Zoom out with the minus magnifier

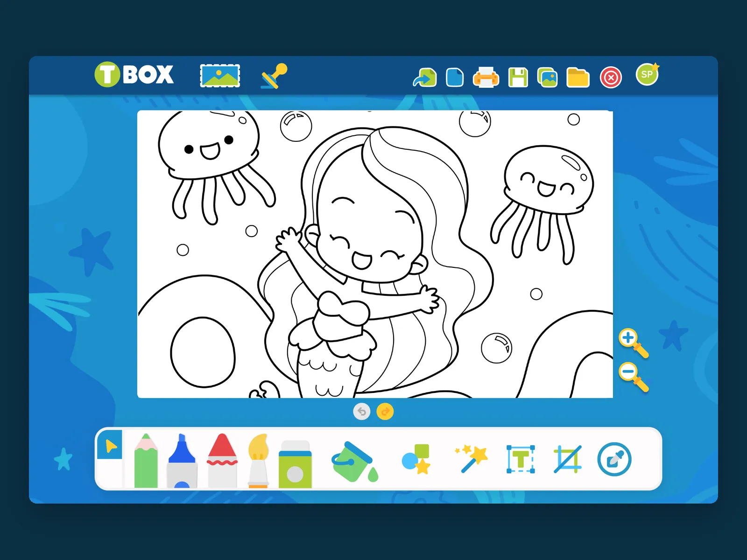click(x=634, y=377)
